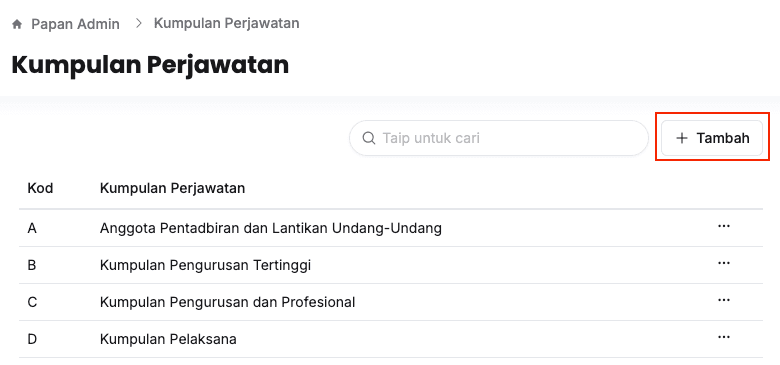Image resolution: width=780 pixels, height=365 pixels.
Task: Open the three-dot menu for Kumpulan Pengurusan Tertinggi
Action: (x=724, y=263)
